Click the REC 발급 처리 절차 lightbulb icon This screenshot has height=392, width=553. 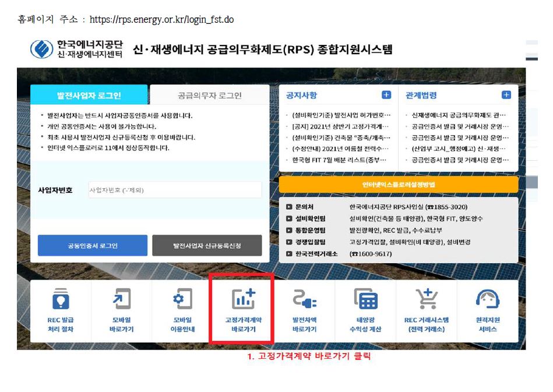pos(61,299)
